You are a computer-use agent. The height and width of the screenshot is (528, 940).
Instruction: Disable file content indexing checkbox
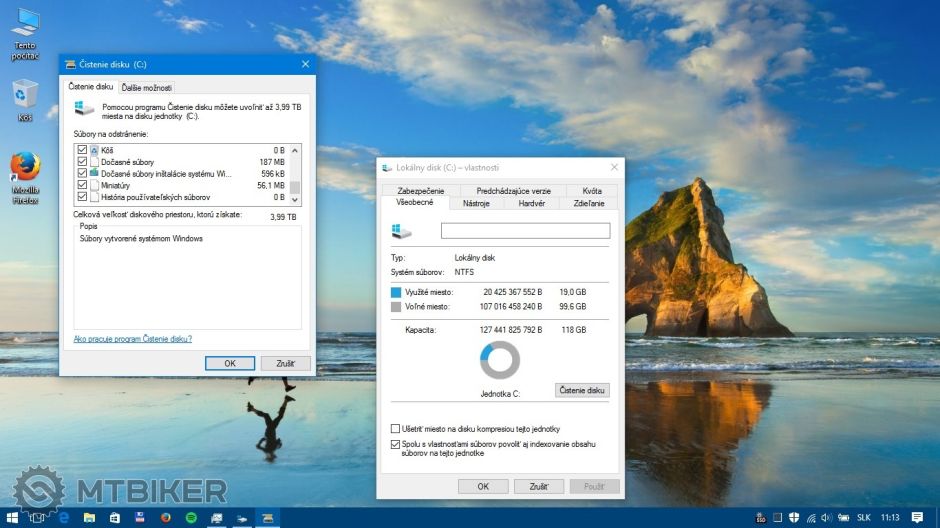point(395,443)
